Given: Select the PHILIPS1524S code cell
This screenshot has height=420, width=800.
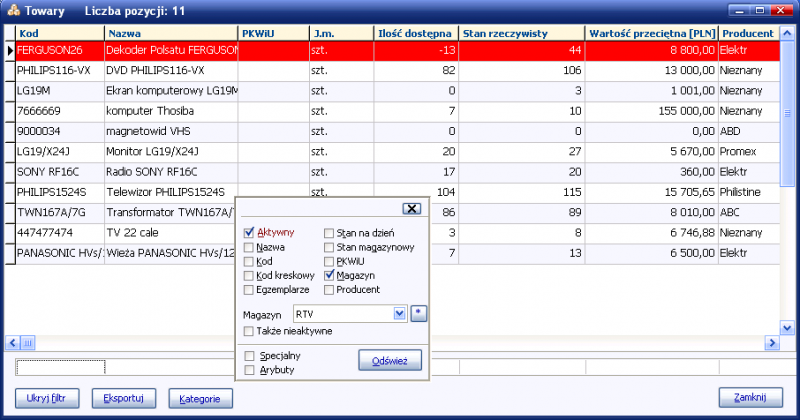Looking at the screenshot, I should [x=60, y=192].
